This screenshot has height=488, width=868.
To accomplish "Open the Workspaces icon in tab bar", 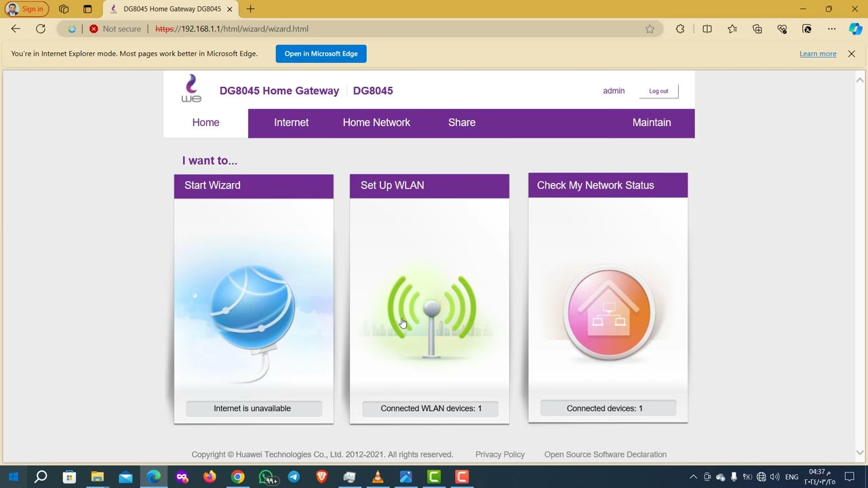I will [x=64, y=9].
